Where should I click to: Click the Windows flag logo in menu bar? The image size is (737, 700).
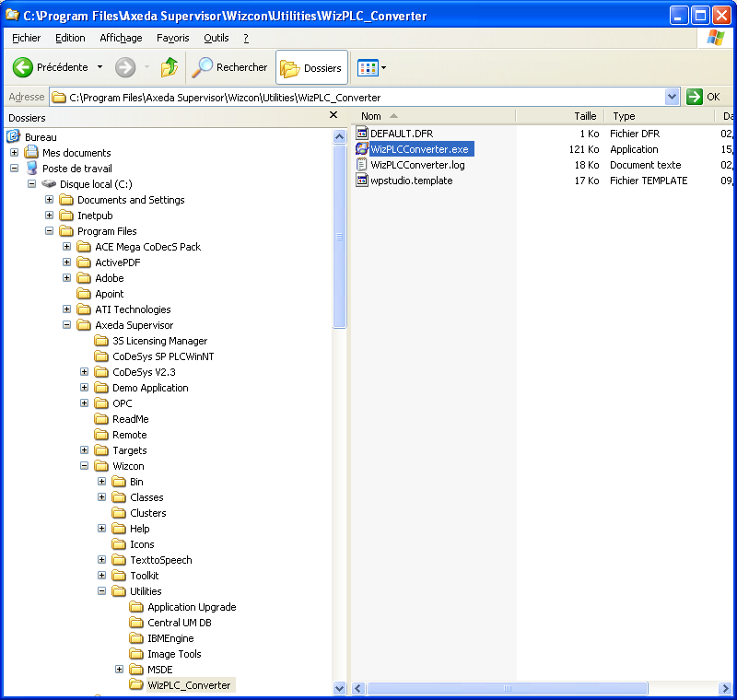(715, 38)
